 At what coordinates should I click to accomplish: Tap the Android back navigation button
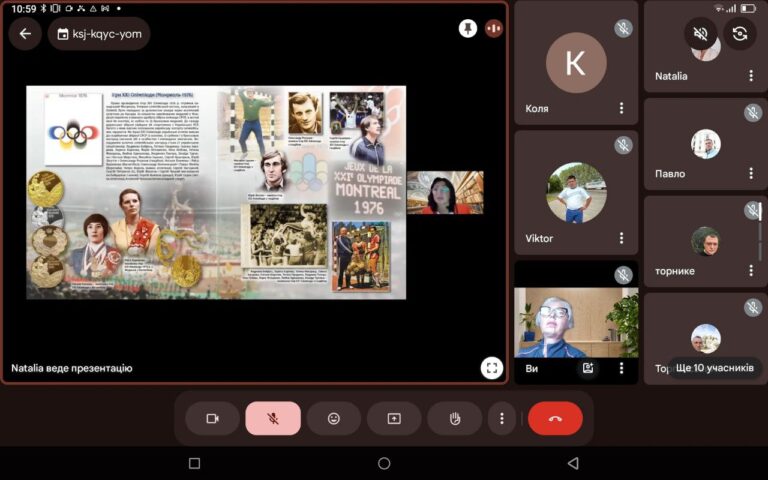(x=573, y=463)
